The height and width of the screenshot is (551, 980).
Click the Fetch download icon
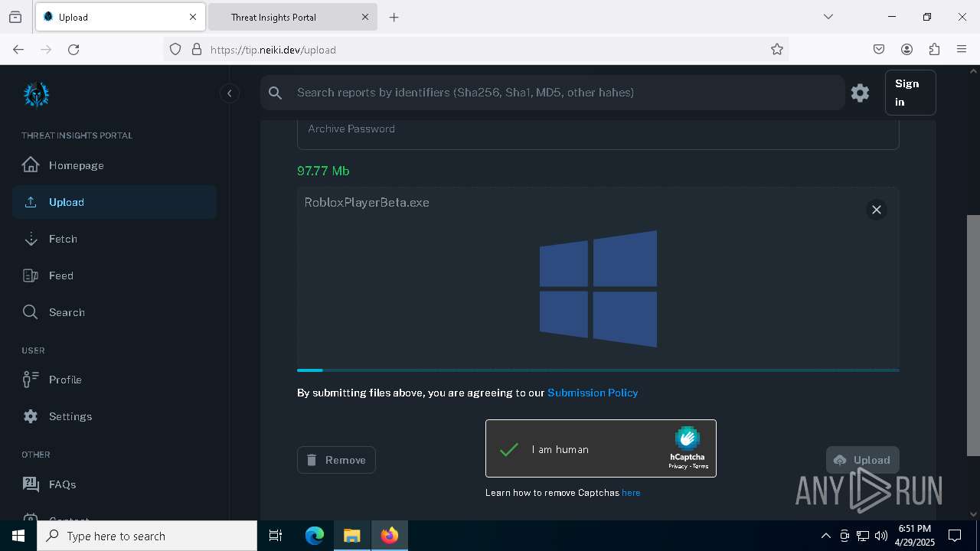pos(31,239)
